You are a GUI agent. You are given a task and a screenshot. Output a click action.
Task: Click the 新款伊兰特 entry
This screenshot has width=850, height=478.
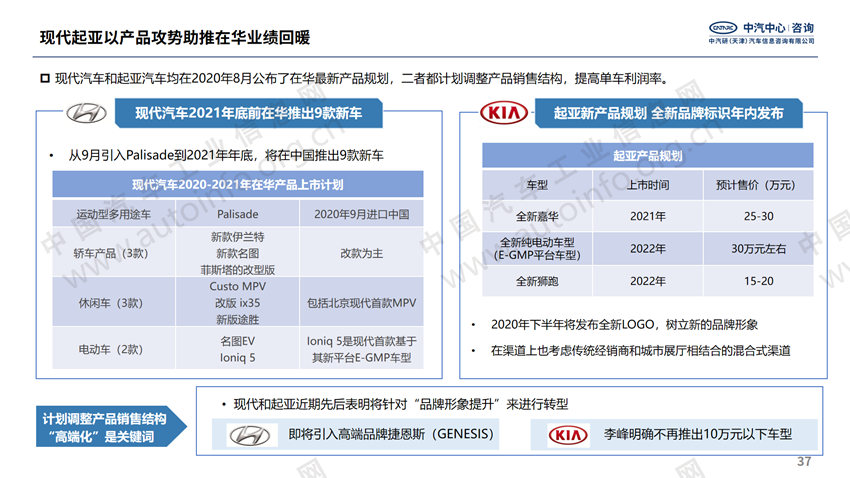(x=237, y=237)
